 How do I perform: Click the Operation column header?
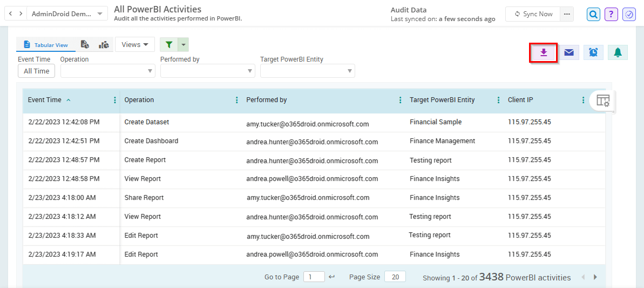click(x=139, y=100)
